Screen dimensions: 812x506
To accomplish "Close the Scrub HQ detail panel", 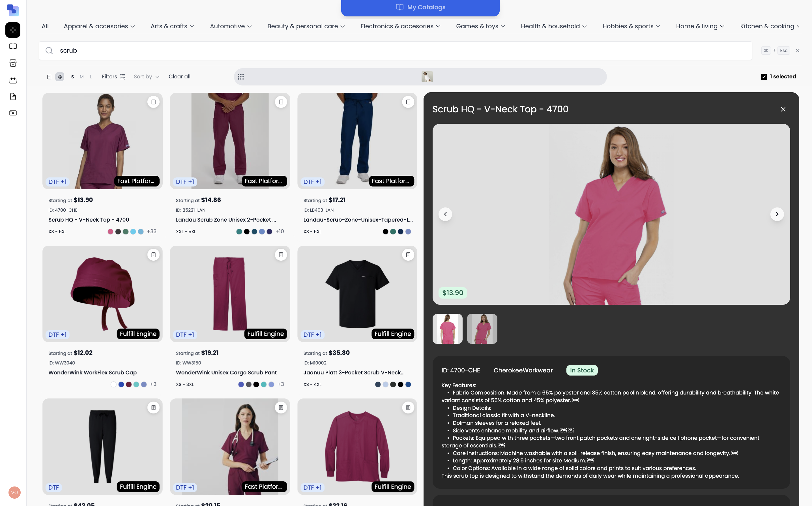I will click(x=783, y=110).
